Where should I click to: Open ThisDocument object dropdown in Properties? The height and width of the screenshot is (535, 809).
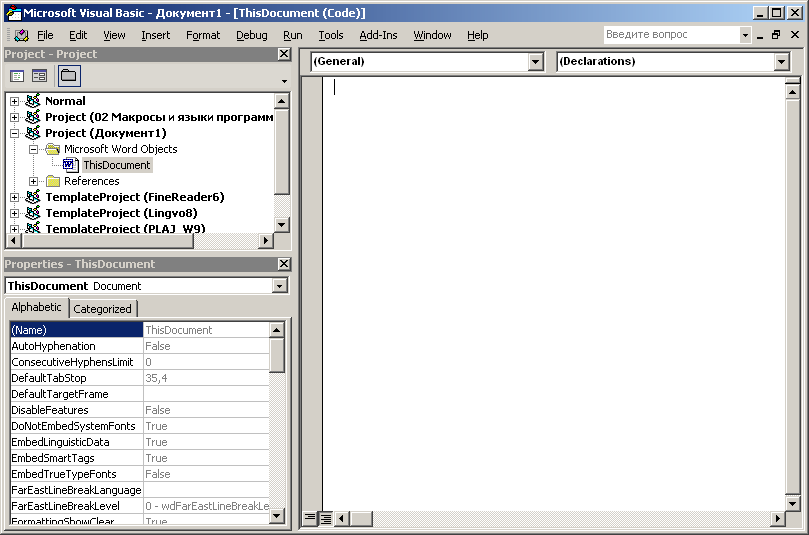(x=280, y=286)
